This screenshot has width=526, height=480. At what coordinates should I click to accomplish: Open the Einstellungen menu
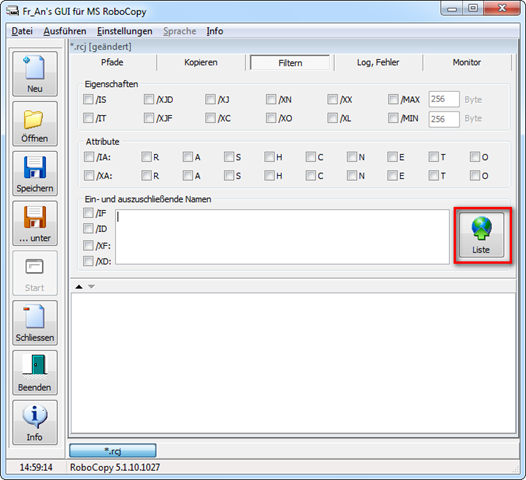pos(124,31)
